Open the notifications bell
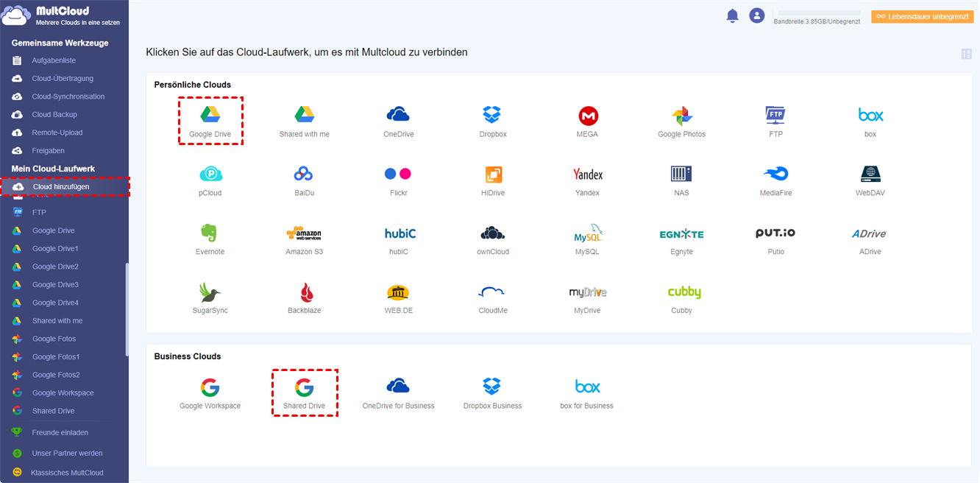 pos(732,15)
